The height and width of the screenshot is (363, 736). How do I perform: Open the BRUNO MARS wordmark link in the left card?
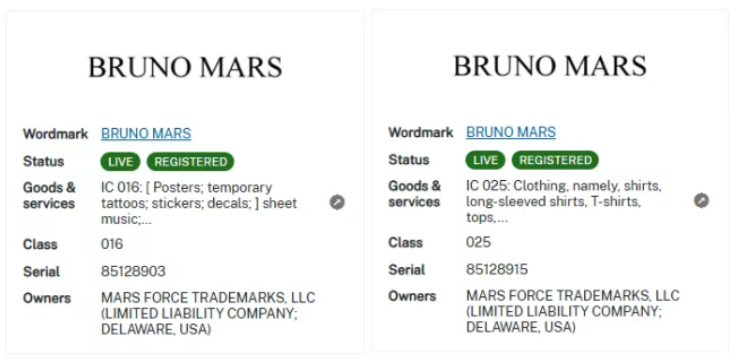146,134
